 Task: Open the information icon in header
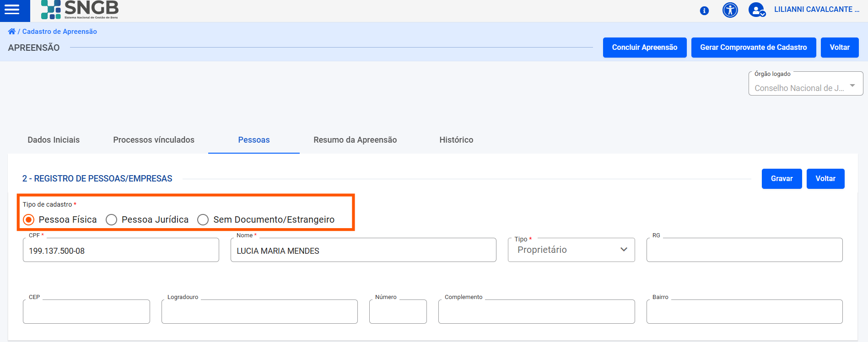click(704, 11)
